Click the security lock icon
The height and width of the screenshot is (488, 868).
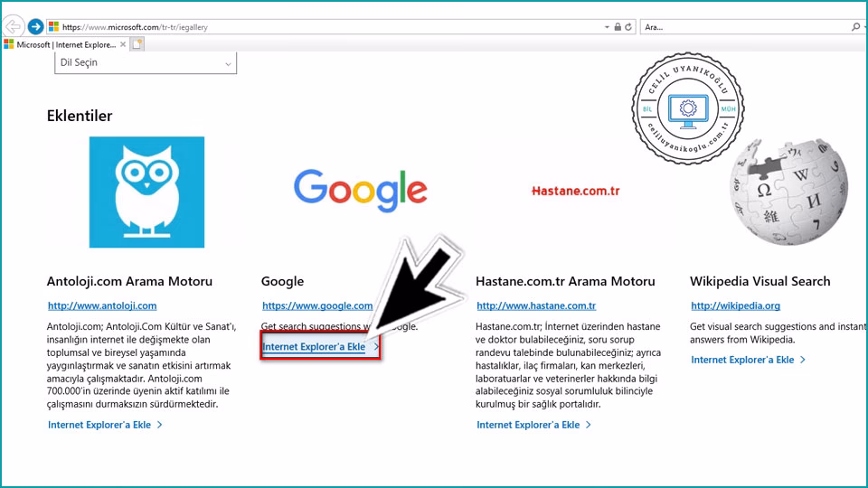coord(618,26)
